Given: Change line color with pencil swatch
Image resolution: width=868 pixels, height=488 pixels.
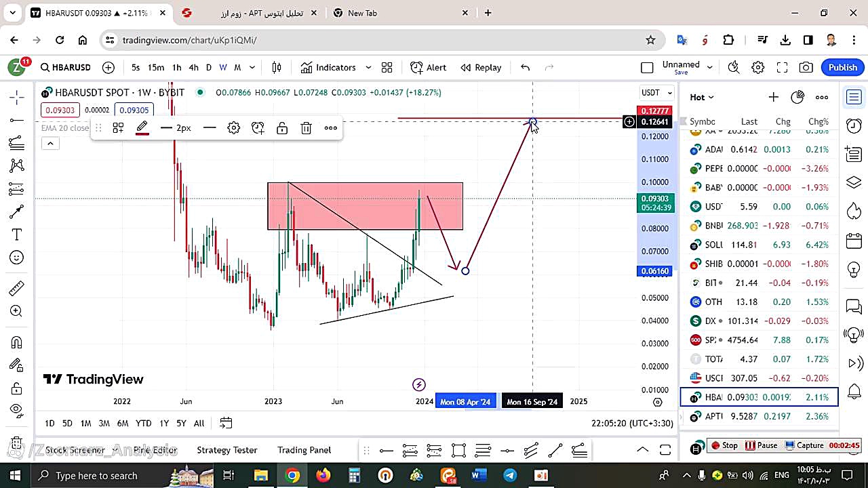Looking at the screenshot, I should (x=142, y=127).
